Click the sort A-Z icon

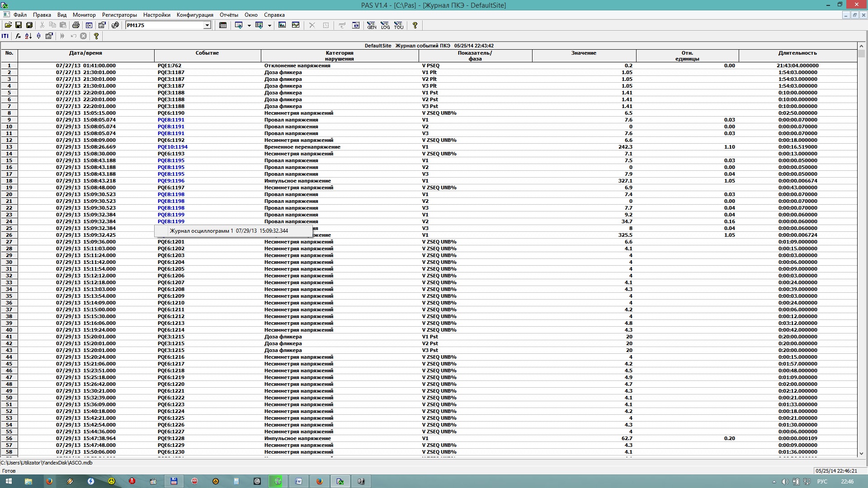28,36
